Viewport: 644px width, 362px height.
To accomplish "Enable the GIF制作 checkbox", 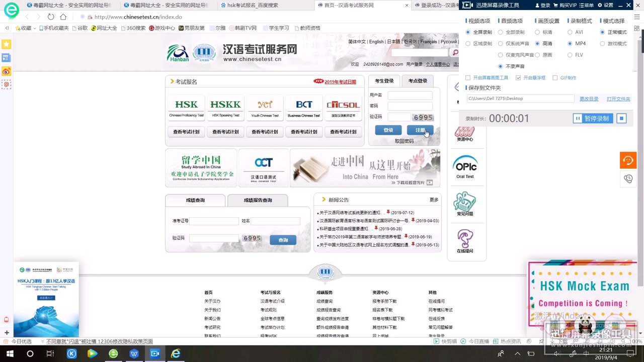I will point(555,77).
